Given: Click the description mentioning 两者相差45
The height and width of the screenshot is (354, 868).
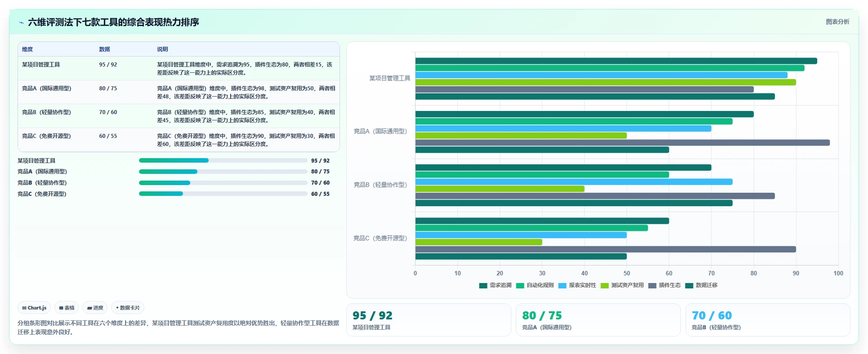Looking at the screenshot, I should (x=246, y=116).
